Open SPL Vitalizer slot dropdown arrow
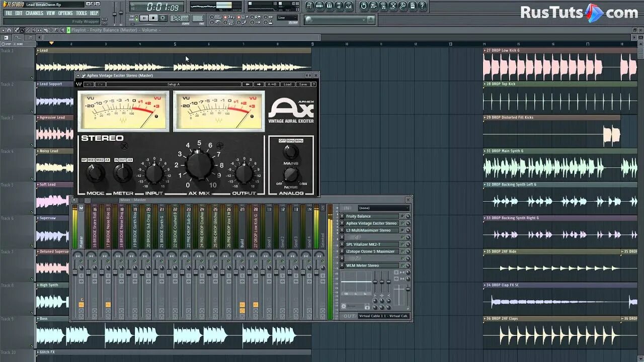This screenshot has height=362, width=644. 342,244
